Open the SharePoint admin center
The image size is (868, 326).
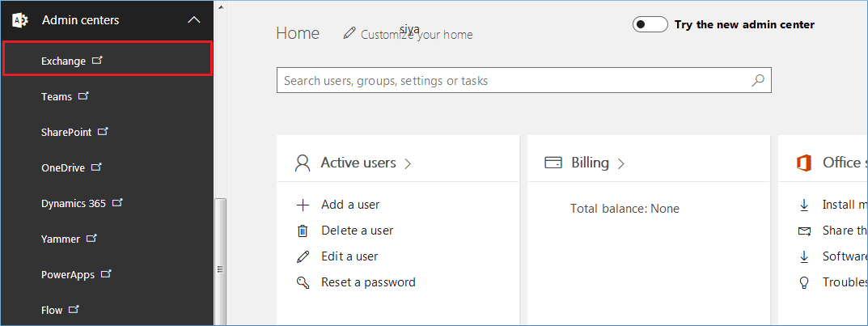tap(66, 133)
